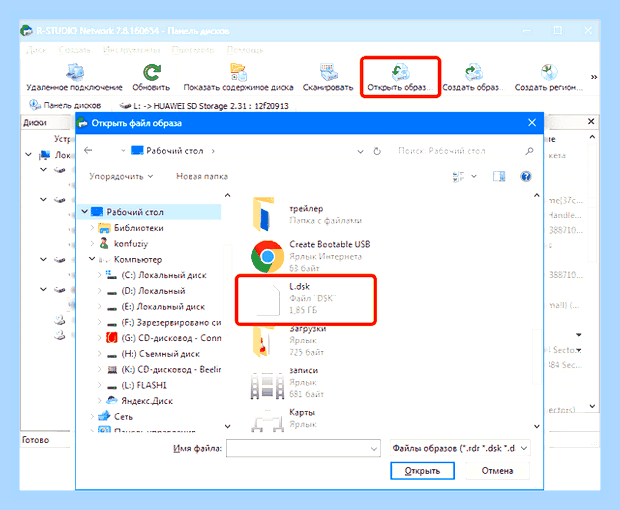Open the Диск menu

pyautogui.click(x=36, y=50)
